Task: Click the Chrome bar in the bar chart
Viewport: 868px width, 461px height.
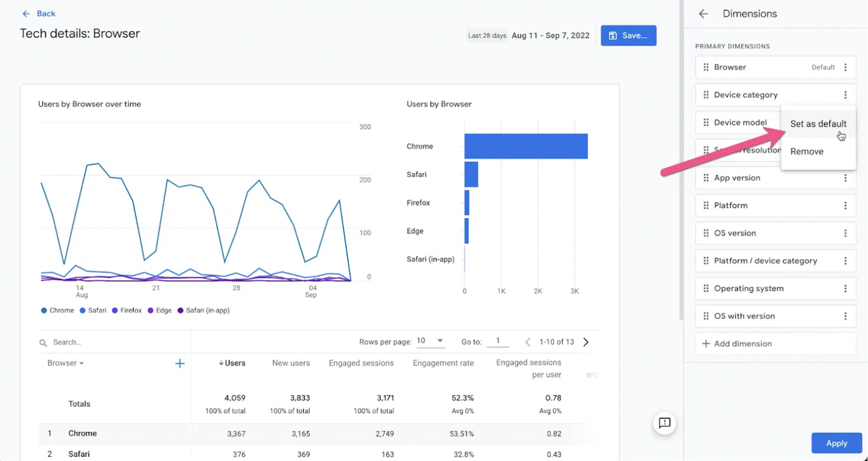Action: (x=526, y=146)
